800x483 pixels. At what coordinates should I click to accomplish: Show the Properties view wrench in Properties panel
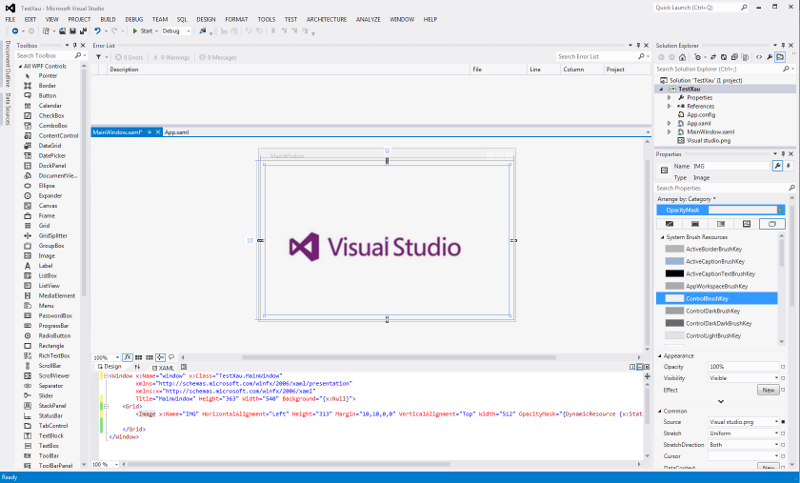pos(777,166)
